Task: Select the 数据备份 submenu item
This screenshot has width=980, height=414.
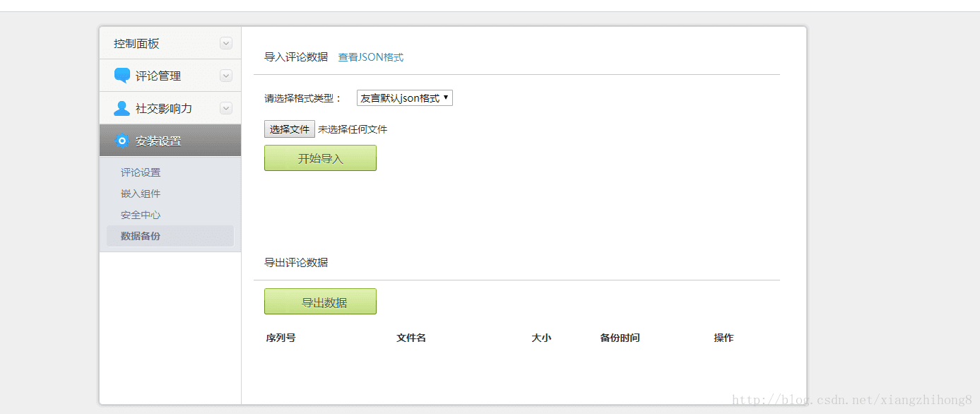Action: tap(170, 236)
